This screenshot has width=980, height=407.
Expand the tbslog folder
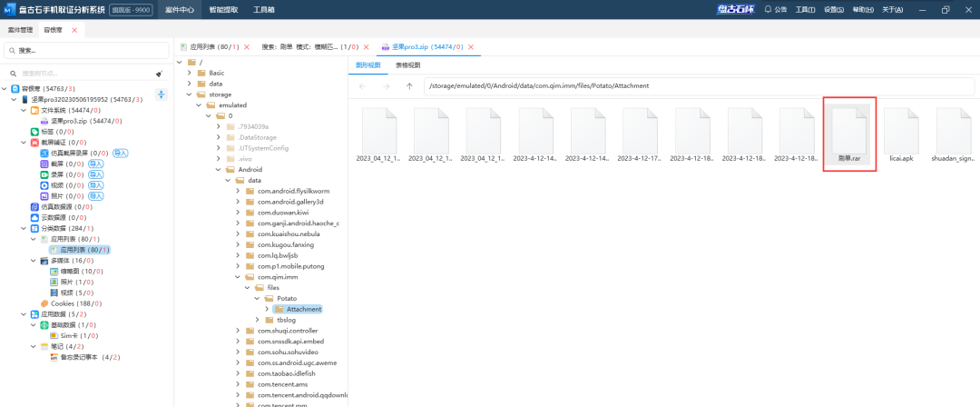(257, 320)
